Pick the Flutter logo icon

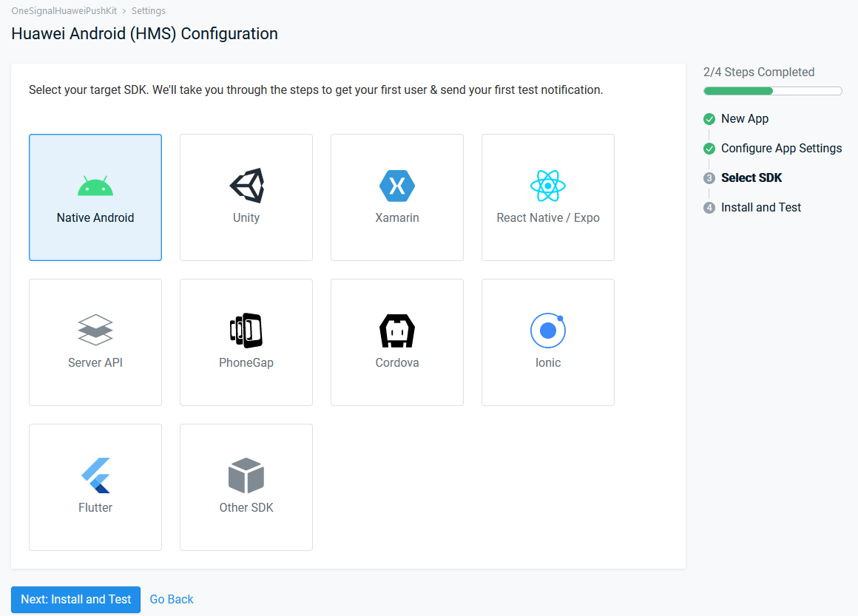click(x=95, y=475)
